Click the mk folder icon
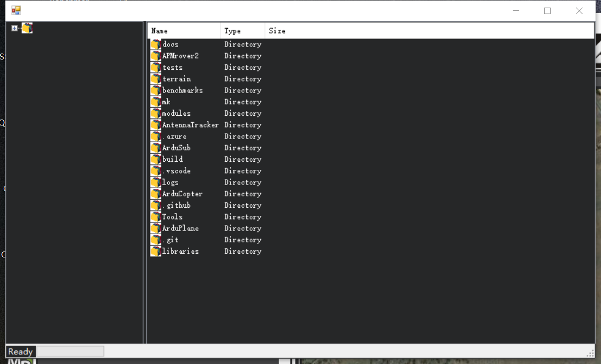 click(155, 102)
